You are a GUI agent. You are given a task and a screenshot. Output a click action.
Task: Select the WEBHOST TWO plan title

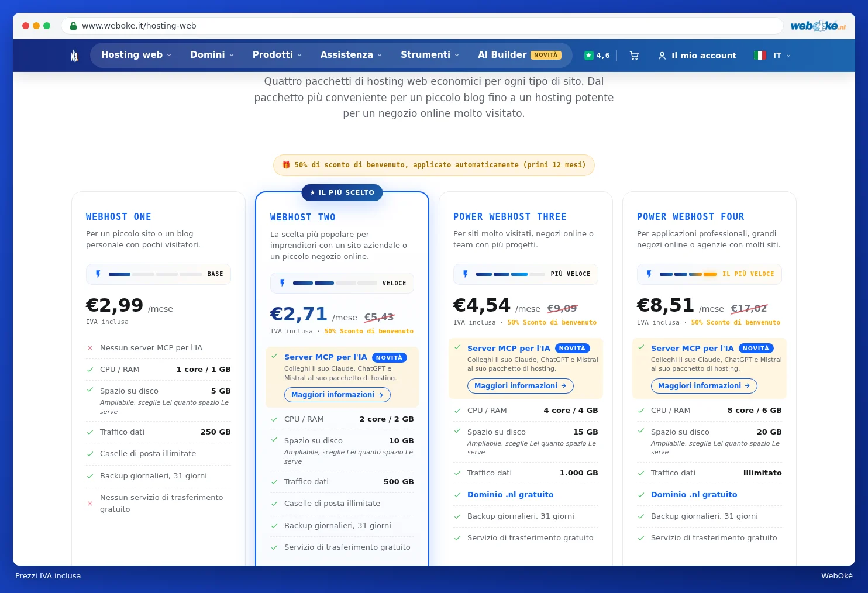(303, 218)
